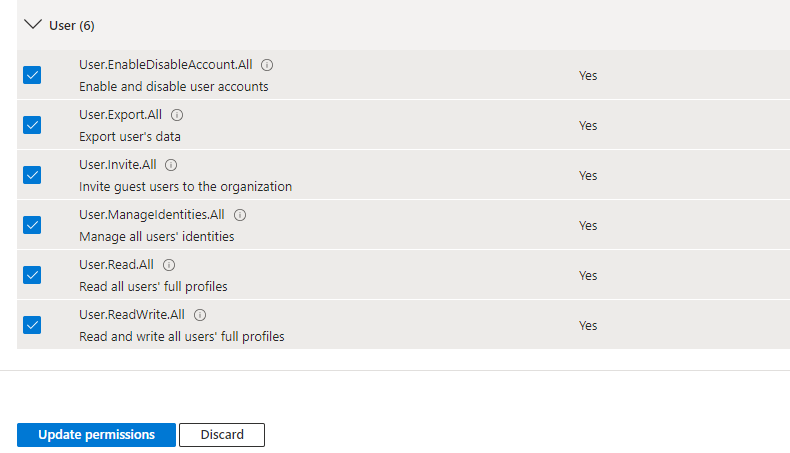Click the User (6) group header label
The width and height of the screenshot is (790, 453).
tap(72, 25)
